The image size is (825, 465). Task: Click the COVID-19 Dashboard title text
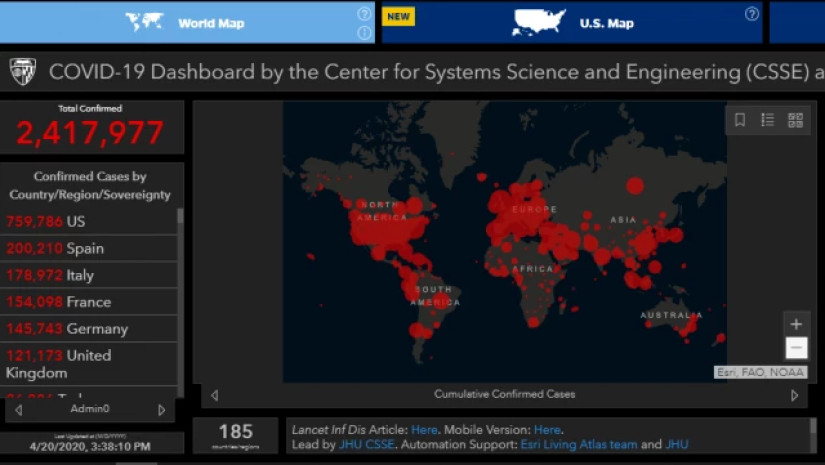(x=436, y=72)
